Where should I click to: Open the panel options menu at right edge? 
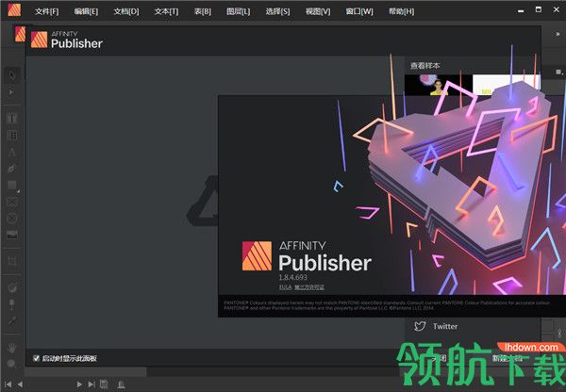click(x=559, y=72)
